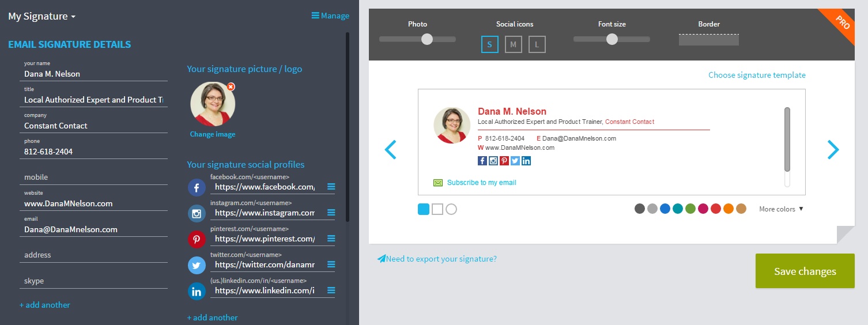Click the Pinterest profile icon
Image resolution: width=868 pixels, height=325 pixels.
click(197, 239)
